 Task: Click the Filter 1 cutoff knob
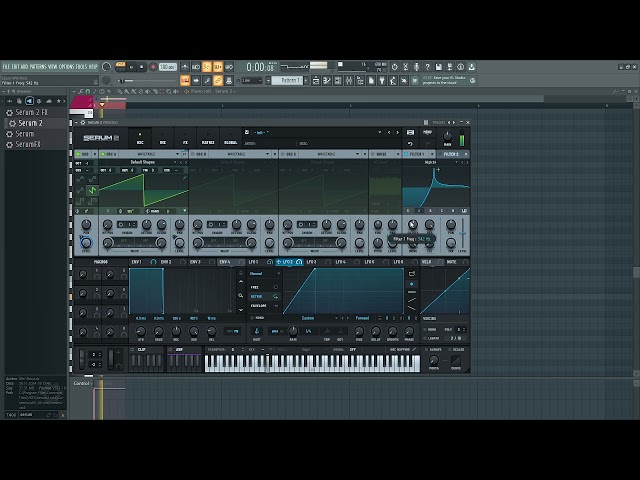[x=413, y=224]
